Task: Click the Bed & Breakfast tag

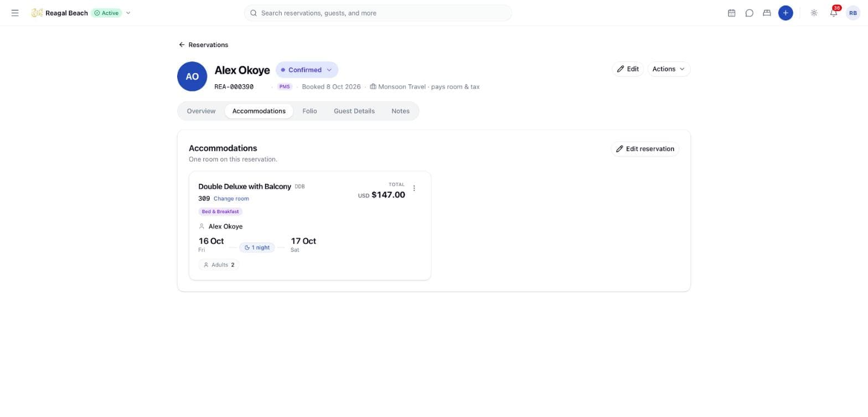Action: [220, 212]
